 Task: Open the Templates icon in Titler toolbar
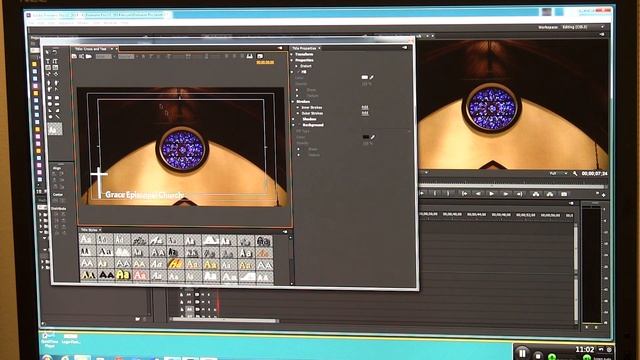click(x=89, y=56)
